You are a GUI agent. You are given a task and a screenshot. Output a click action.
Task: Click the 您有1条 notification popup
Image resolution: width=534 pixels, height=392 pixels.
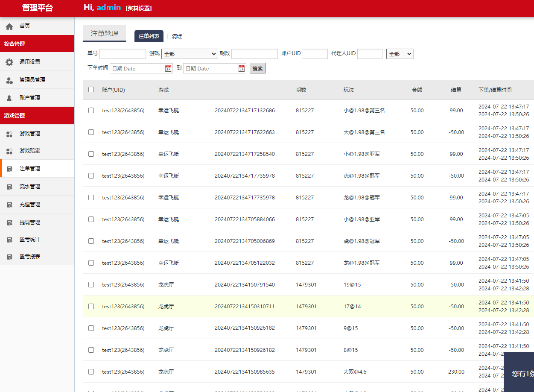tap(519, 372)
